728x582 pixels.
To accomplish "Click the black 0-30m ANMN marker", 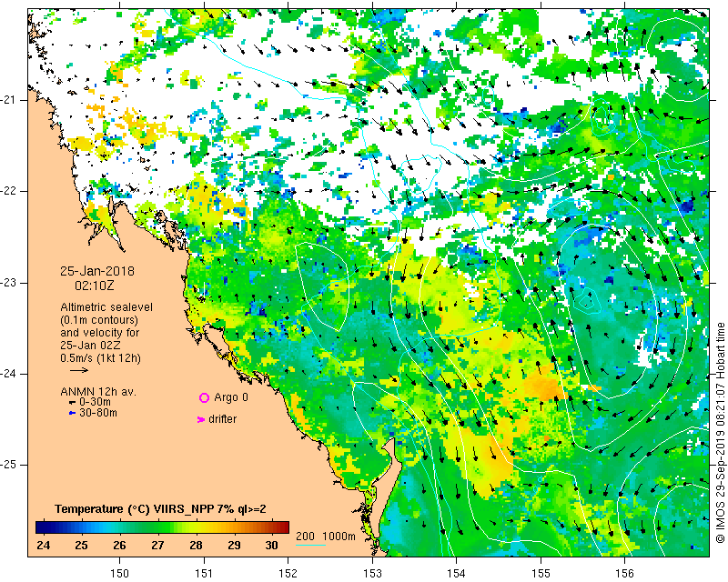I will [72, 402].
